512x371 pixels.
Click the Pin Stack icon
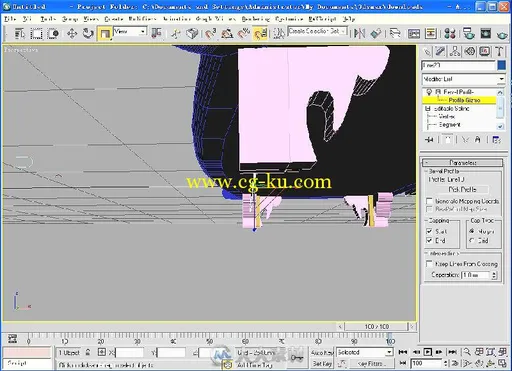(x=429, y=140)
